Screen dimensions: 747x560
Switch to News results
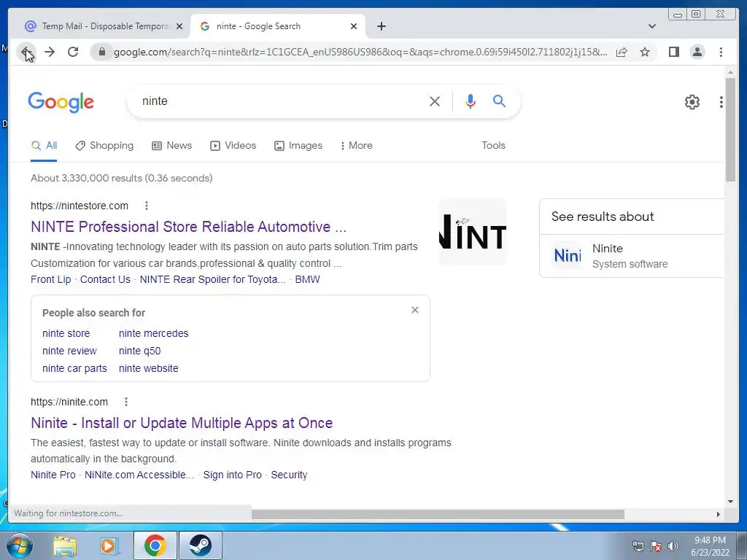[171, 145]
